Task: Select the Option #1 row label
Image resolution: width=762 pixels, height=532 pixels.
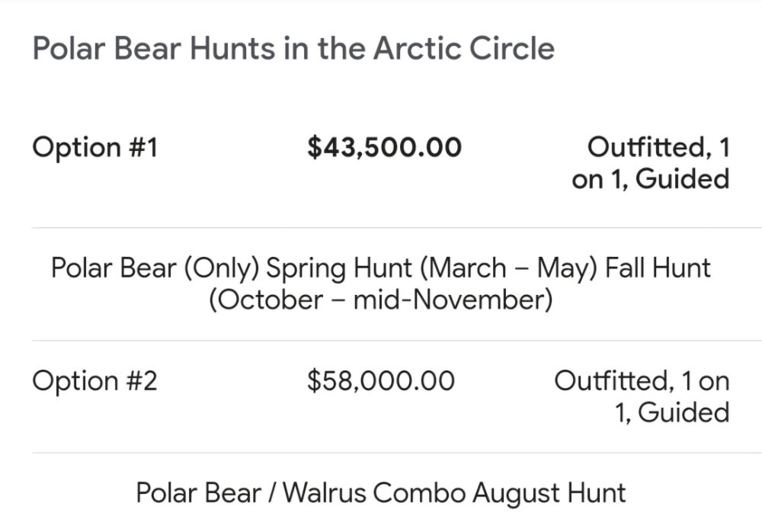Action: (x=95, y=147)
